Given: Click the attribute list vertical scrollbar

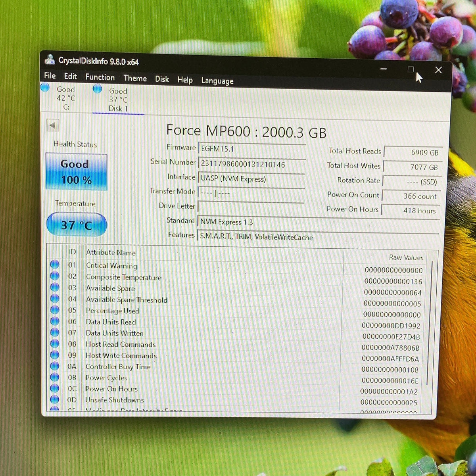Looking at the screenshot, I should click(x=430, y=322).
